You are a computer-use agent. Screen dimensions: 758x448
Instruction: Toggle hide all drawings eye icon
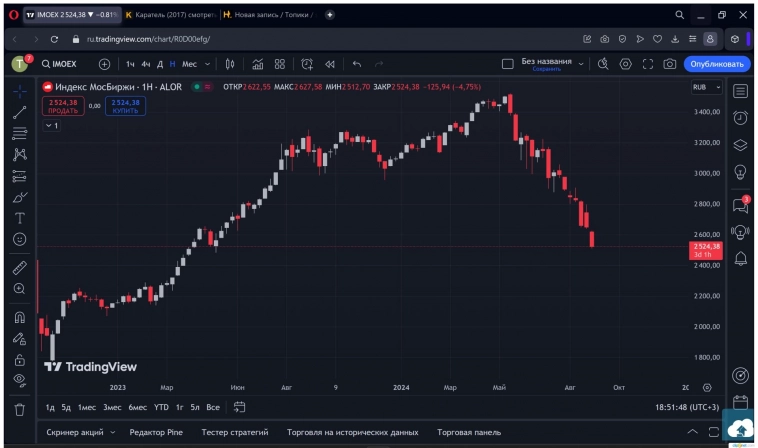20,381
